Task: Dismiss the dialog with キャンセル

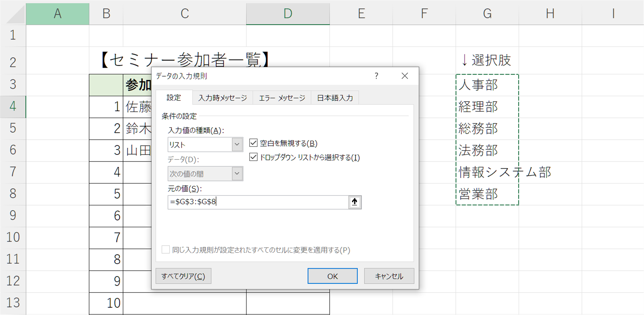Action: 389,276
